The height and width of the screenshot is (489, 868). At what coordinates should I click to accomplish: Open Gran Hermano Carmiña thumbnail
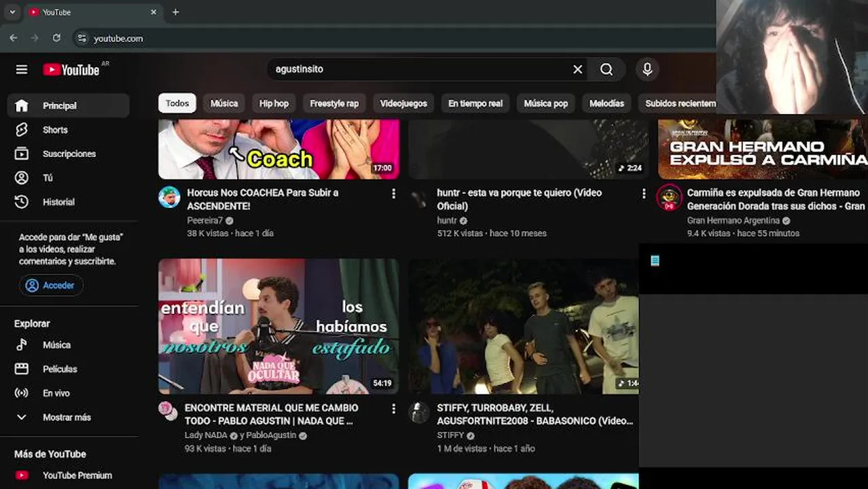pos(763,149)
